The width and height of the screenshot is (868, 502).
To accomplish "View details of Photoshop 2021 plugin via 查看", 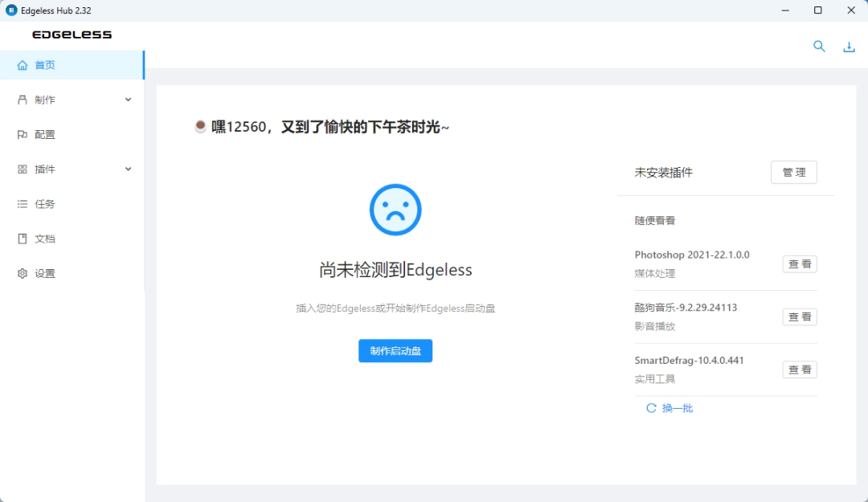I will (799, 263).
